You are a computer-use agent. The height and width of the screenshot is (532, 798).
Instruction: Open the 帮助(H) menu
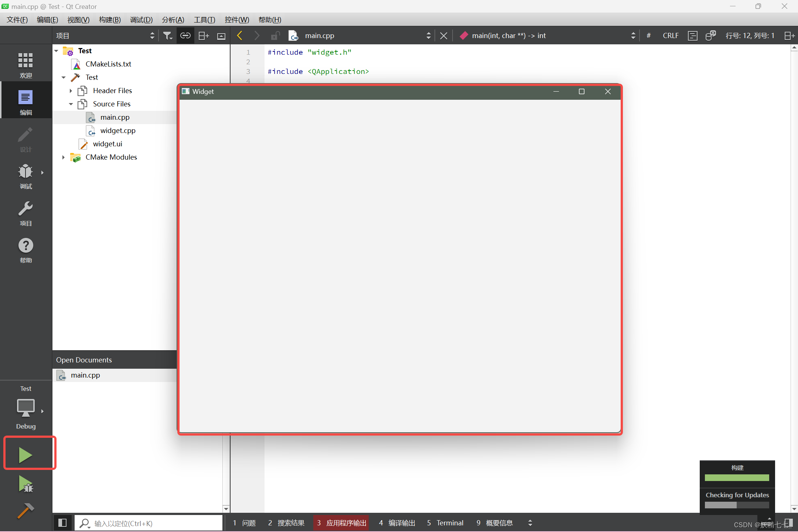coord(270,20)
